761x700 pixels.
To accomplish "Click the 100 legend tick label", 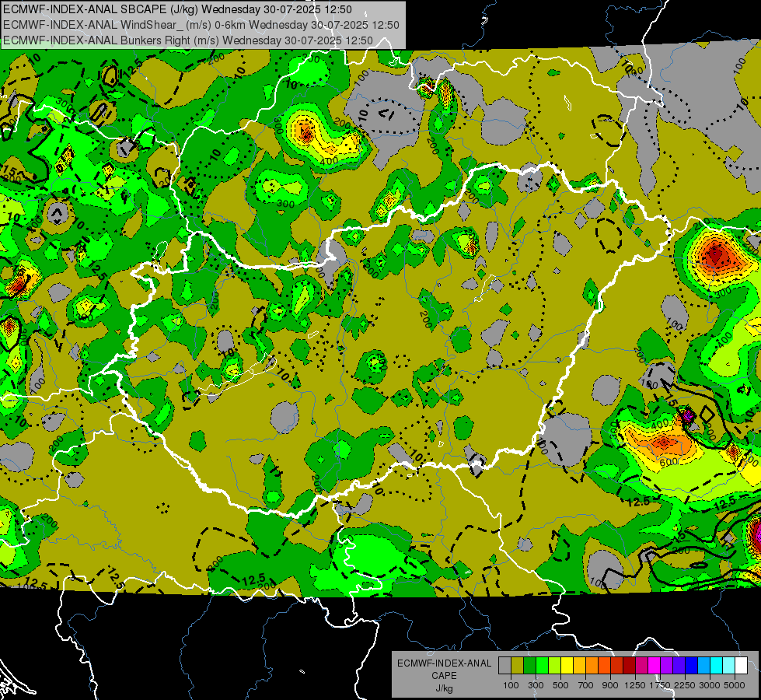I will pyautogui.click(x=511, y=685).
